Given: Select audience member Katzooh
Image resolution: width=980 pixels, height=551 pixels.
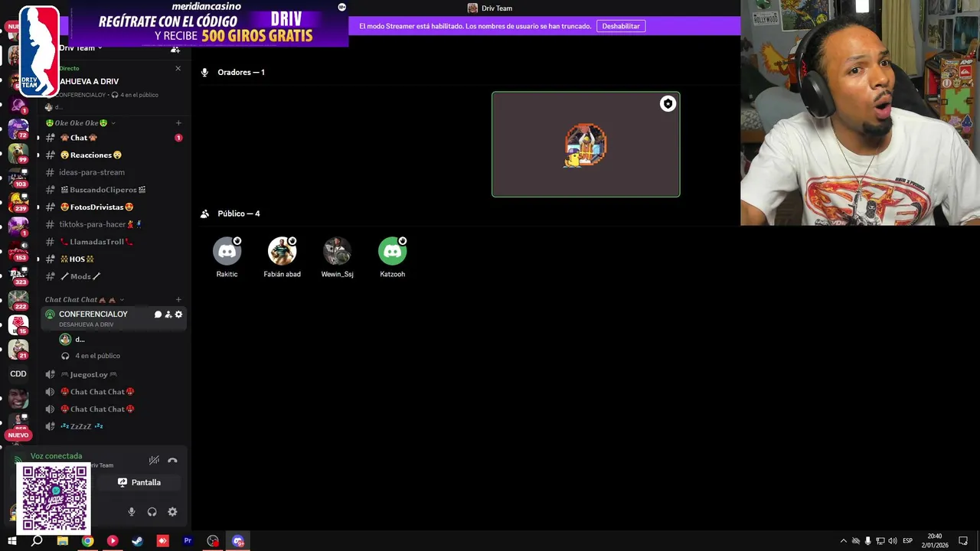Looking at the screenshot, I should [x=392, y=258].
